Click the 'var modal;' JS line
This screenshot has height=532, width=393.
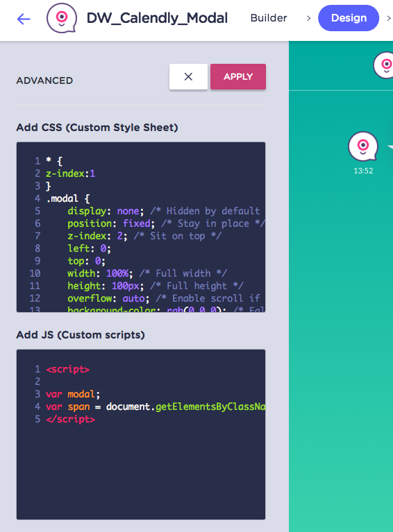point(73,394)
